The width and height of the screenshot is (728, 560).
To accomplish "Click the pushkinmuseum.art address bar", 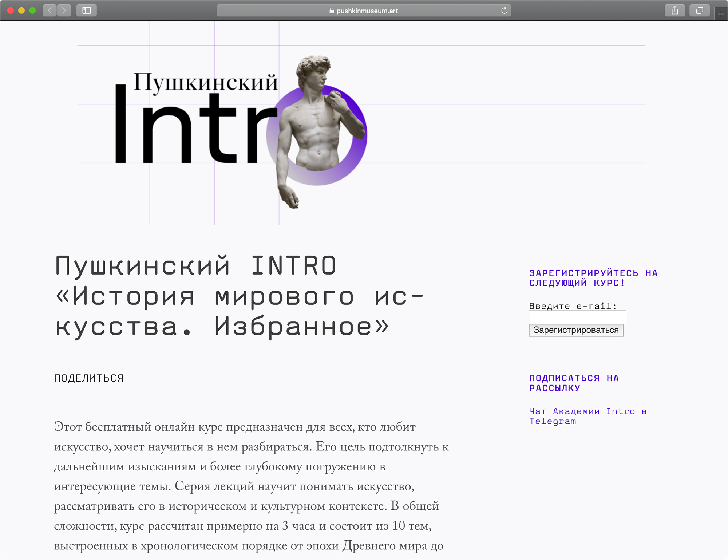I will point(364,11).
